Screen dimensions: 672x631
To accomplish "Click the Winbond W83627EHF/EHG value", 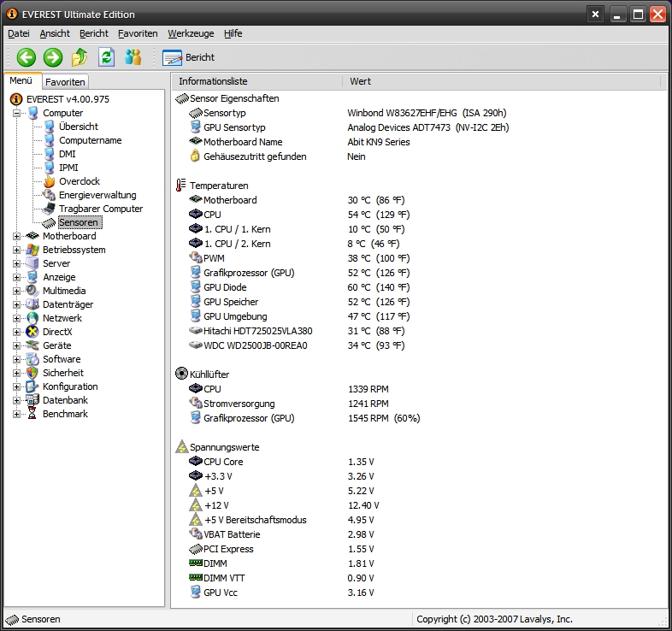I will [x=427, y=113].
